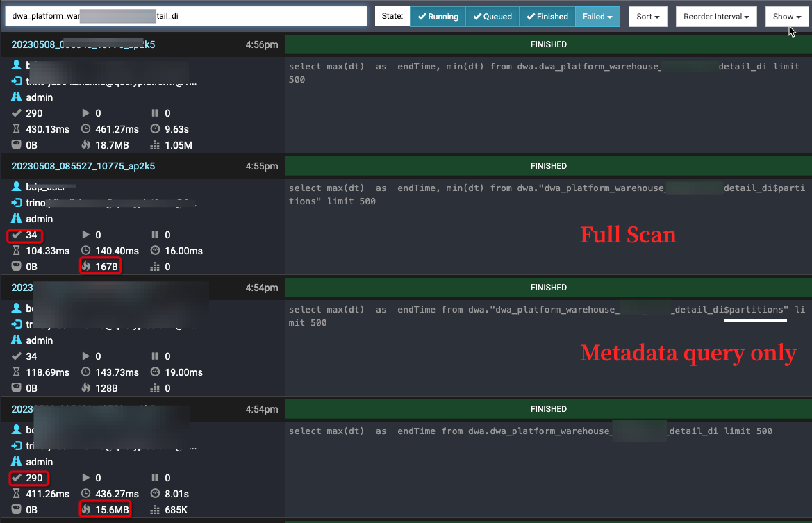Click the FINISHED status bar of the 4:56pm query
The height and width of the screenshot is (523, 812).
[549, 44]
